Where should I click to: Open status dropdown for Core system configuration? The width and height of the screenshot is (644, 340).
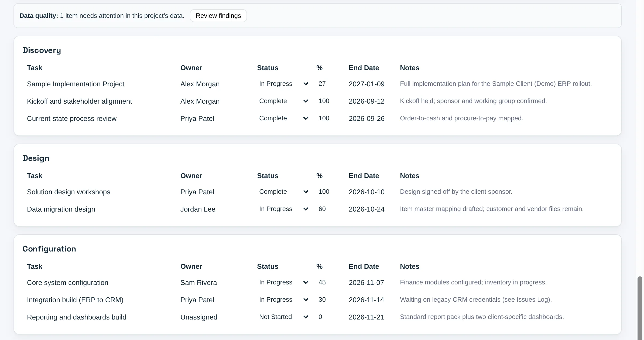(283, 282)
